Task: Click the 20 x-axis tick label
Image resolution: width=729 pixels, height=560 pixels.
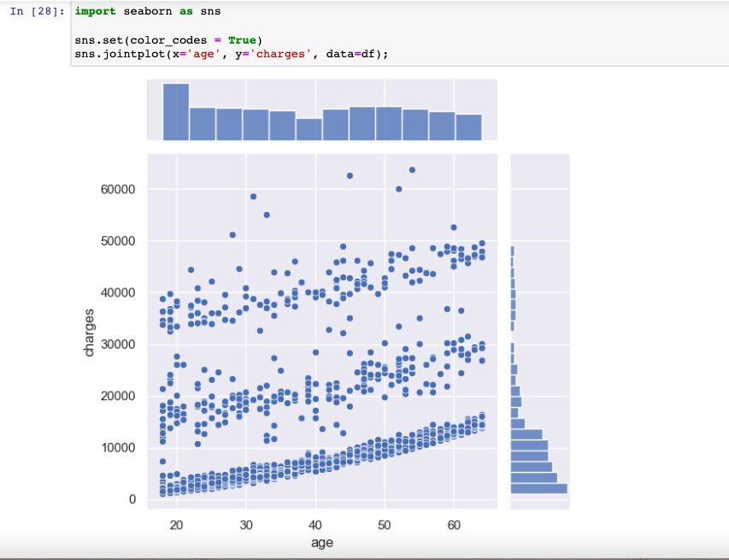Action: click(176, 525)
